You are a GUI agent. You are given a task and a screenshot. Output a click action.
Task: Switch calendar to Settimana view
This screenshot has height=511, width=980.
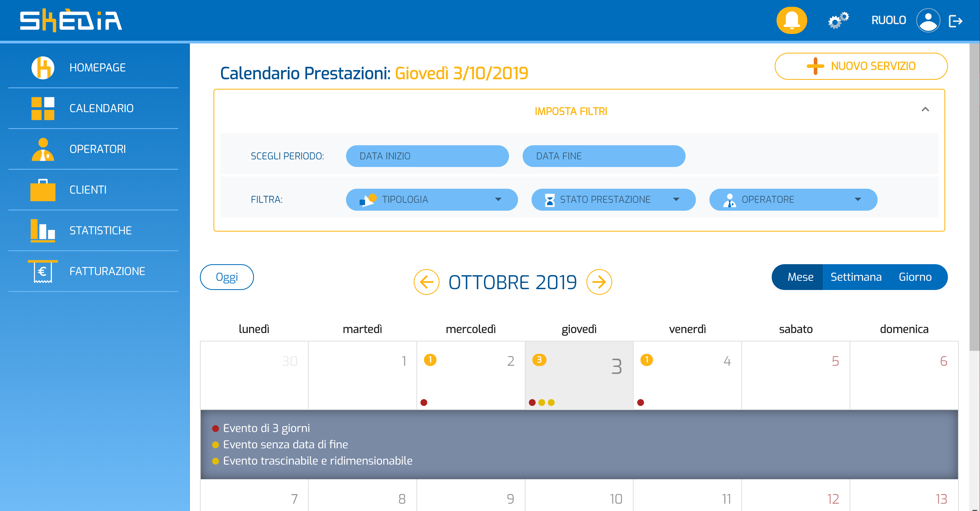[856, 277]
